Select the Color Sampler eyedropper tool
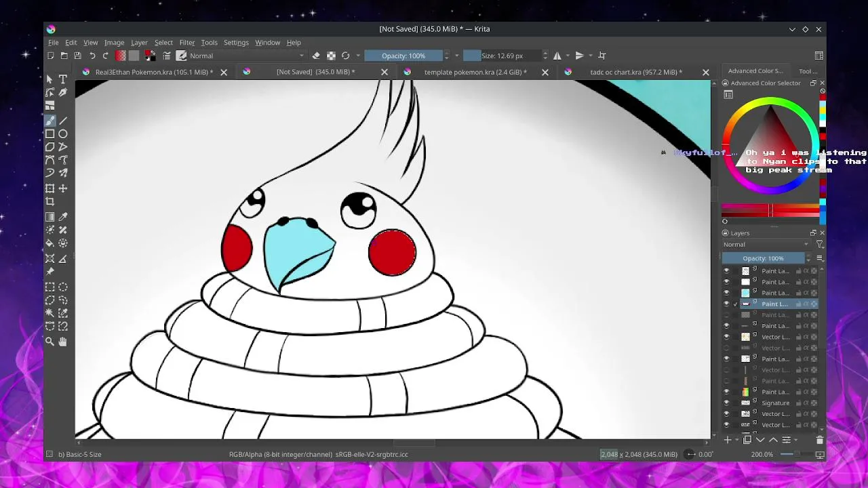Screen dimensions: 868x488 63,217
